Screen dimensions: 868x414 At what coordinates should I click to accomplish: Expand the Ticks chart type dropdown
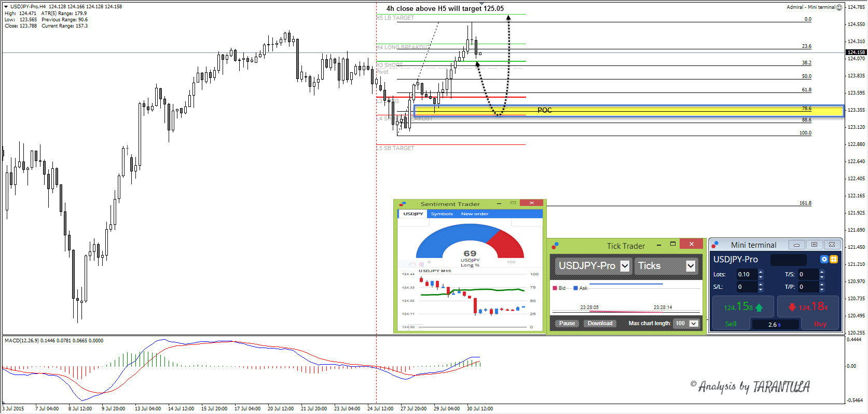[x=691, y=266]
